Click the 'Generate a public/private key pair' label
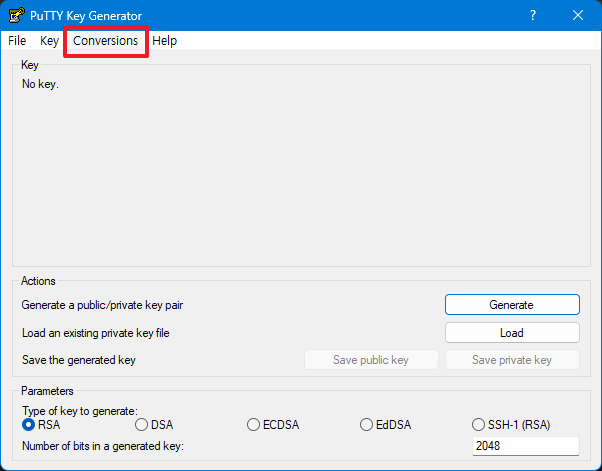The width and height of the screenshot is (602, 471). point(102,305)
